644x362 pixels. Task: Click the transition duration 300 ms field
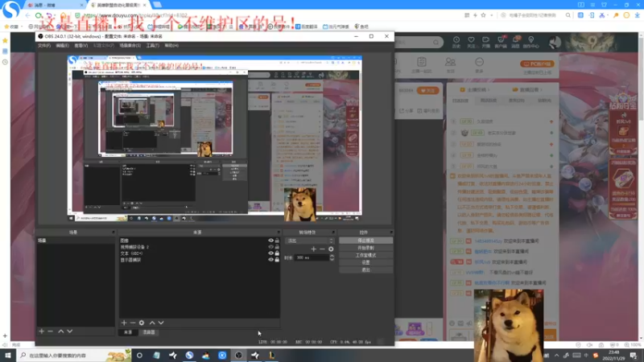pyautogui.click(x=312, y=257)
